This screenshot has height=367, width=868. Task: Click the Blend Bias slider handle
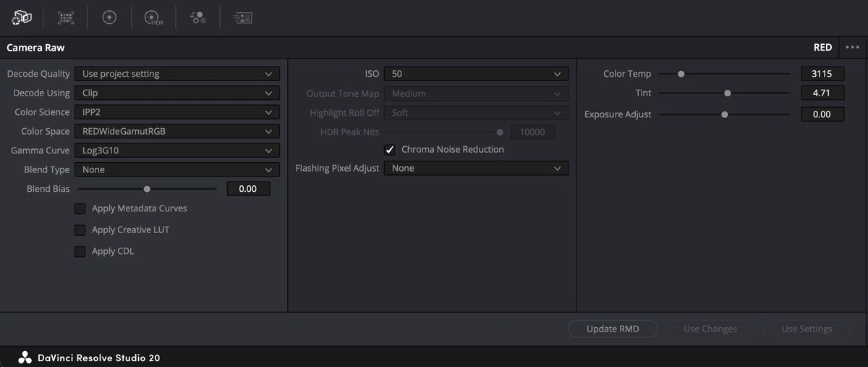coord(147,189)
